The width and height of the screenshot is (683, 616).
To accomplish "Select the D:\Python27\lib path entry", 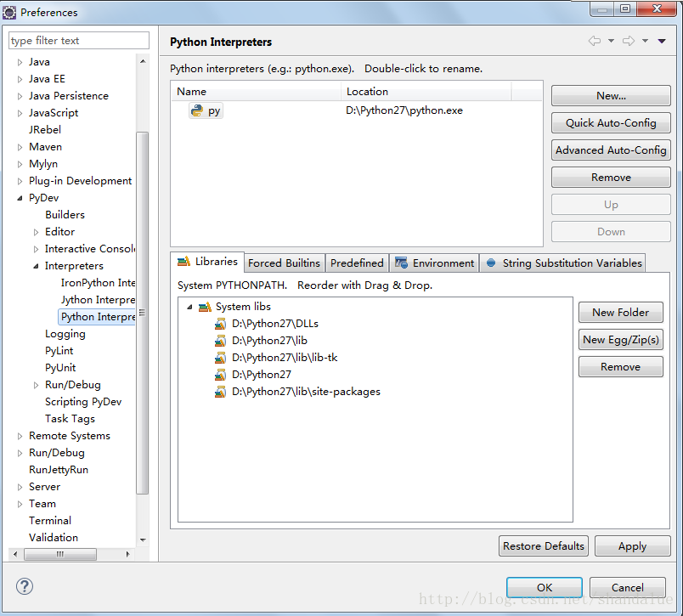I will click(x=269, y=341).
